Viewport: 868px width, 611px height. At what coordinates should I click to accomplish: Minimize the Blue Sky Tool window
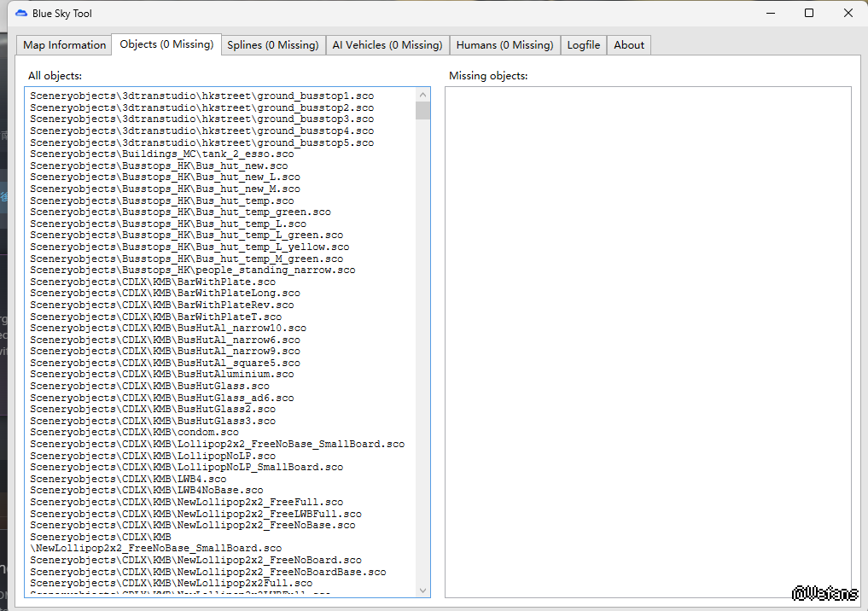[770, 14]
